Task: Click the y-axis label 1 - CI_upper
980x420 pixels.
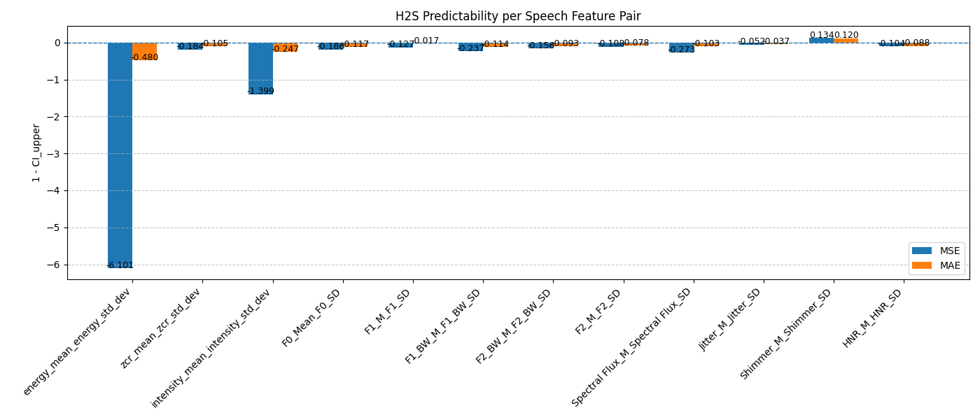Action: (x=36, y=153)
